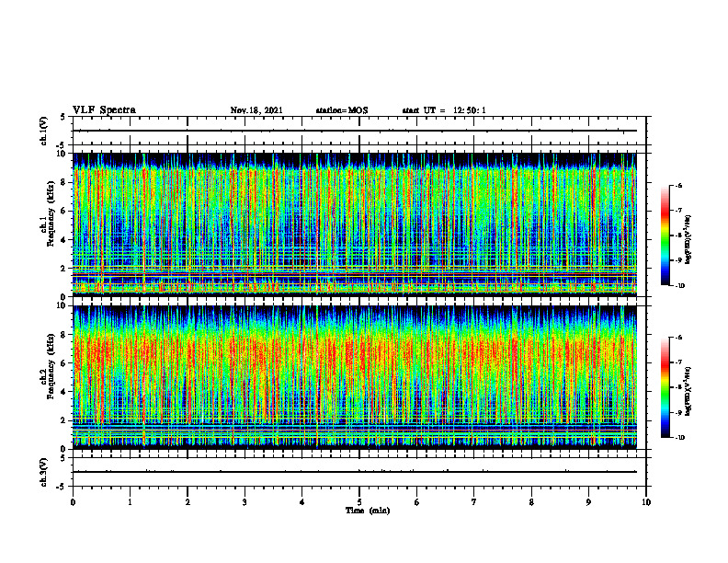Image resolution: width=728 pixels, height=563 pixels.
Task: Select the "start UT = 12:50: 1" text
Action: pyautogui.click(x=444, y=110)
